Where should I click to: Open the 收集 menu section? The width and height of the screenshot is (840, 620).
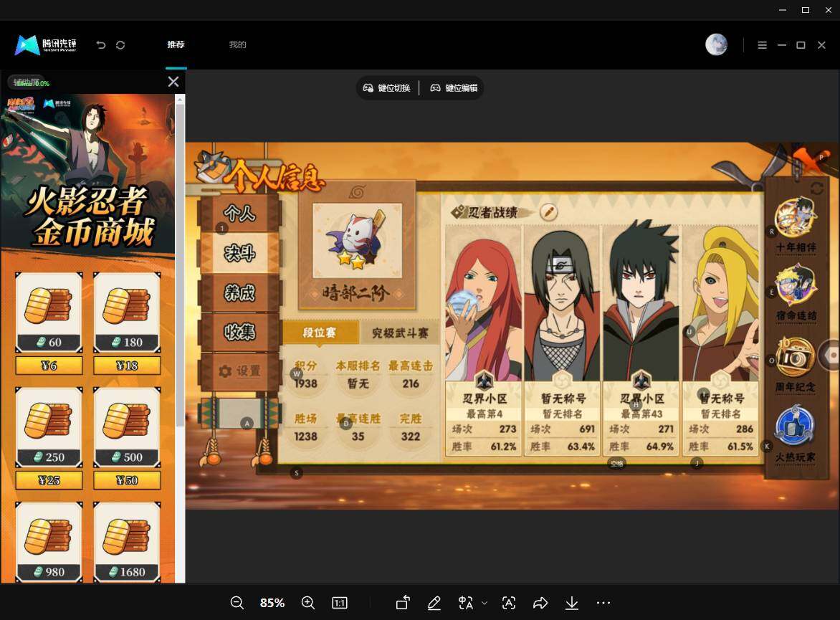[x=239, y=333]
